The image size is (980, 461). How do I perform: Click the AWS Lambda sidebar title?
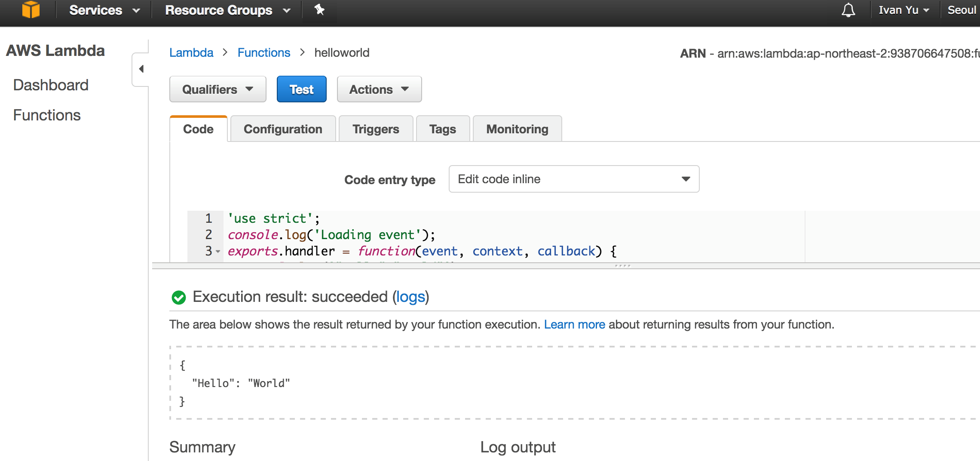55,51
